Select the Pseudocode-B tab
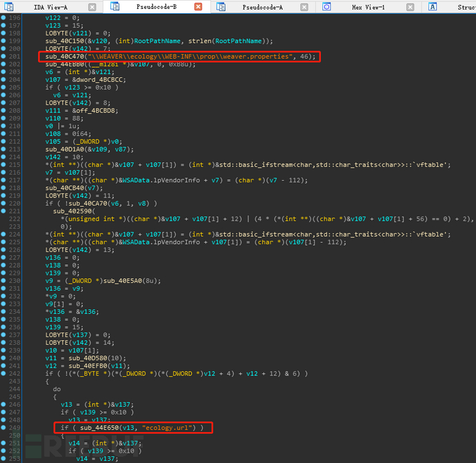The image size is (476, 463). 157,7
